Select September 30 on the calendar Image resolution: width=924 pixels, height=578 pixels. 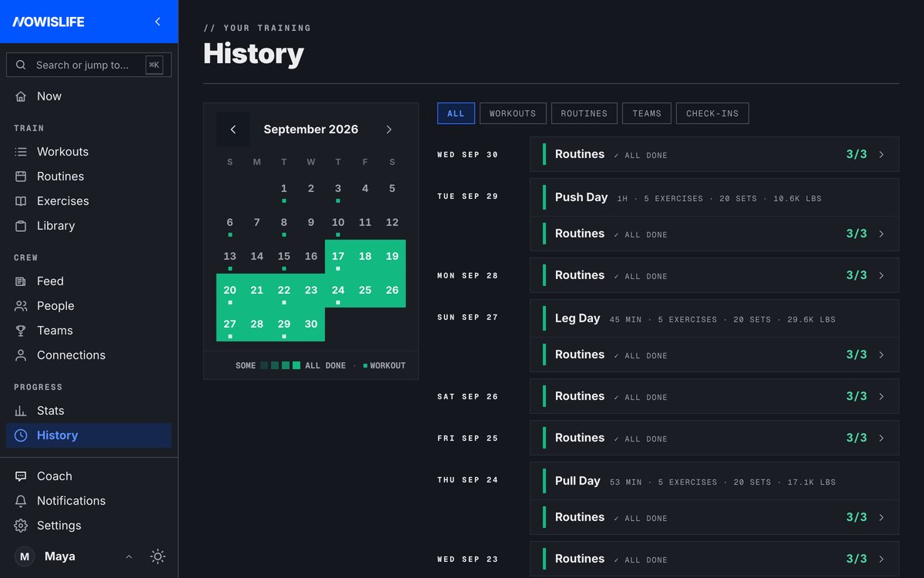[311, 324]
